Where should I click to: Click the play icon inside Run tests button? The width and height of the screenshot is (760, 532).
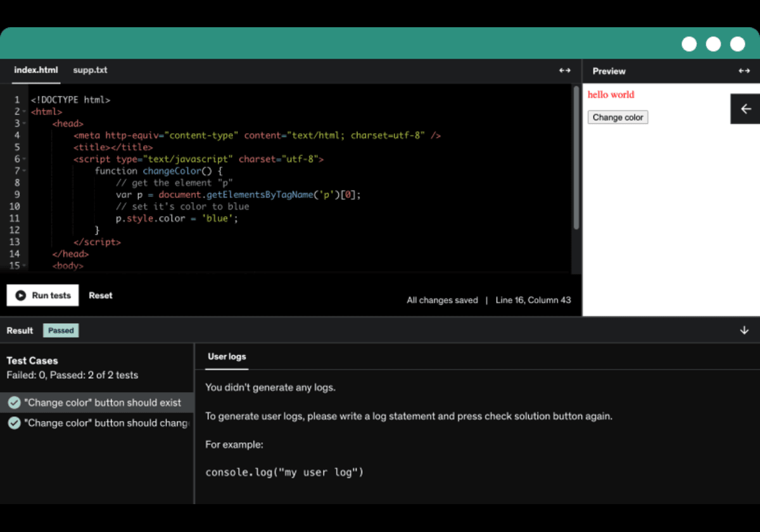click(21, 294)
